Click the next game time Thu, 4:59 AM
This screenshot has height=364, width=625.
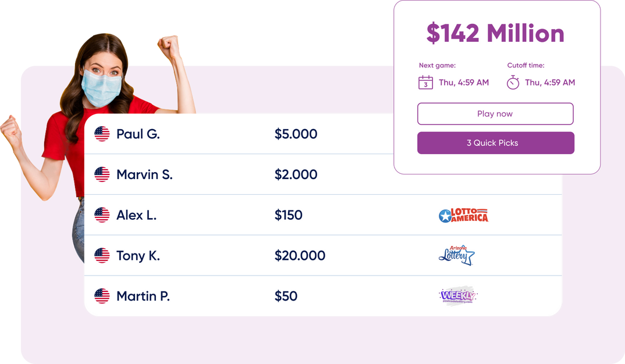[x=464, y=83]
